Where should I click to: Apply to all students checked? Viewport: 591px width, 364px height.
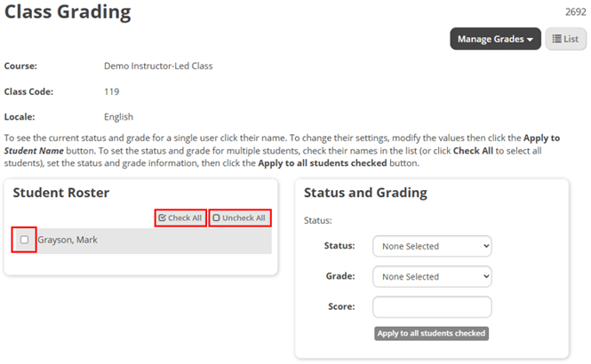431,334
